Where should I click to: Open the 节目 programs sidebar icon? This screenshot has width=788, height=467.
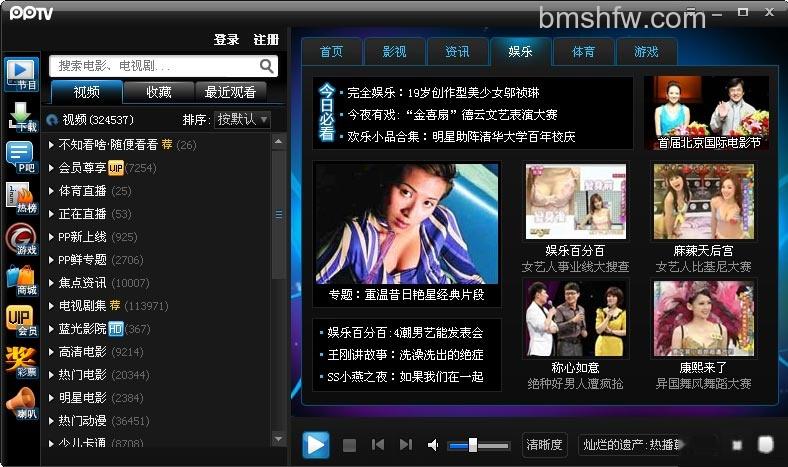coord(21,74)
